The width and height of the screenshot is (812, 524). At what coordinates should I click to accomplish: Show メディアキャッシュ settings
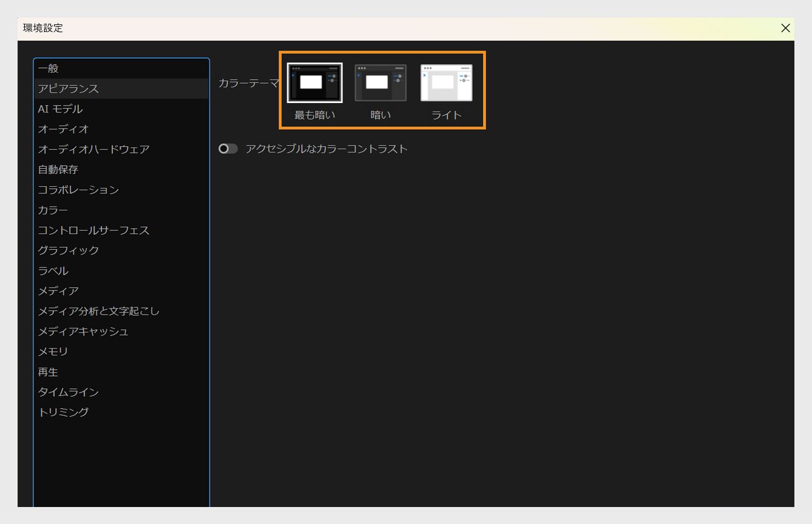click(x=121, y=331)
